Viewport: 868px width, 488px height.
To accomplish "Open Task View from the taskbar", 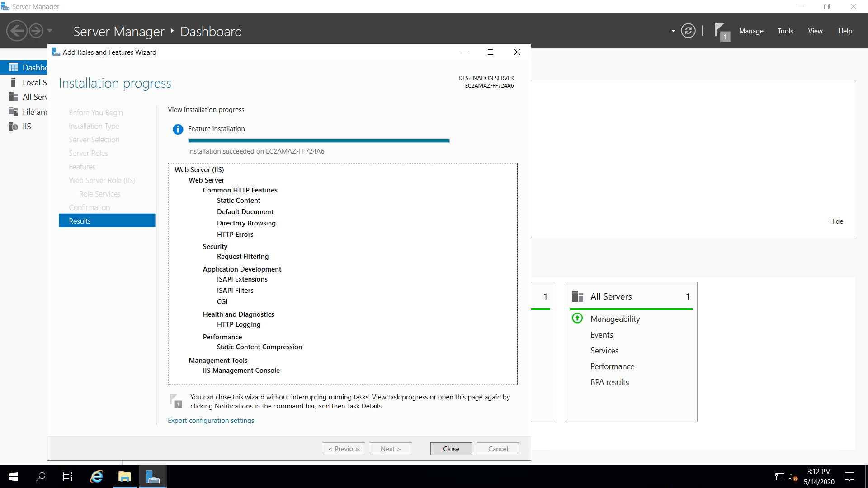I will [x=68, y=477].
